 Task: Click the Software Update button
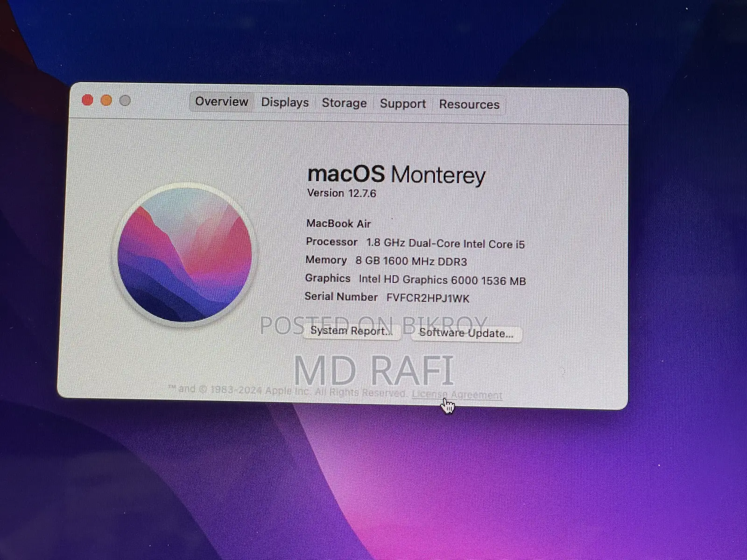tap(466, 333)
